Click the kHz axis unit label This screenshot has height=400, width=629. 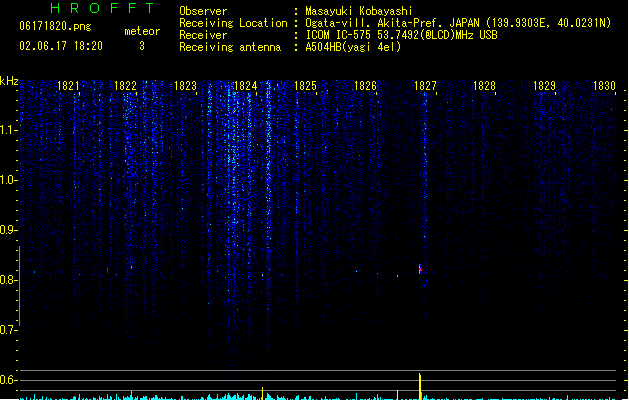9,81
